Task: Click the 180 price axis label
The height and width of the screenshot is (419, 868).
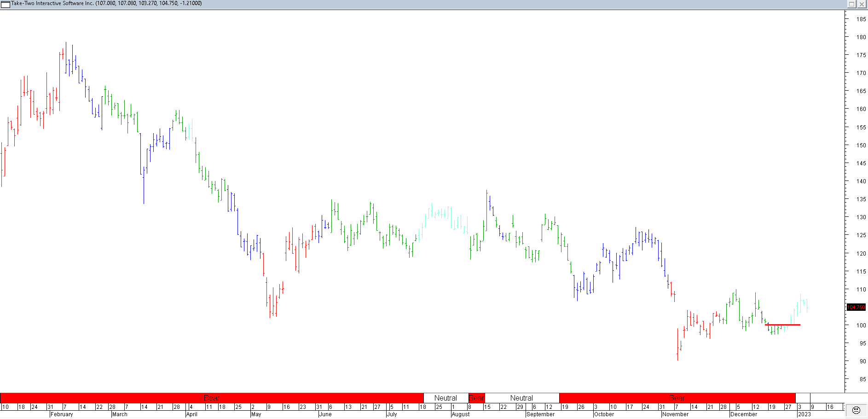Action: pos(861,37)
